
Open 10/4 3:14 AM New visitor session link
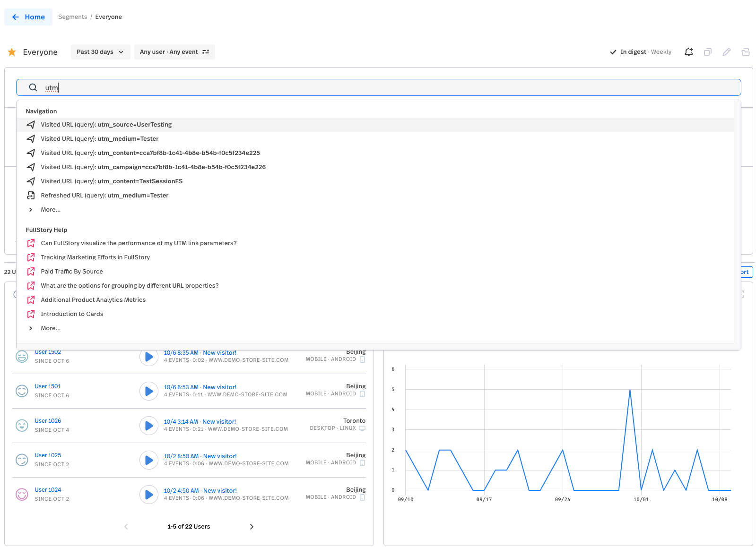pyautogui.click(x=200, y=422)
